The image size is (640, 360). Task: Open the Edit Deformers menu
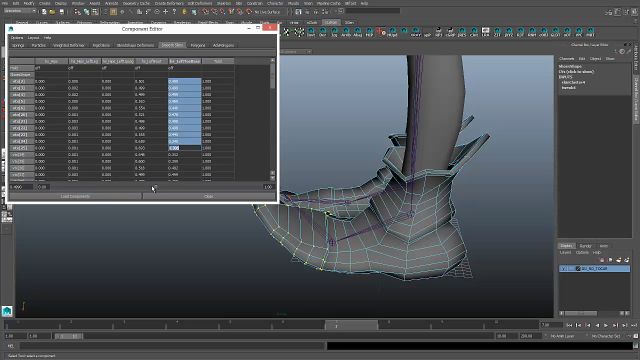coord(200,3)
